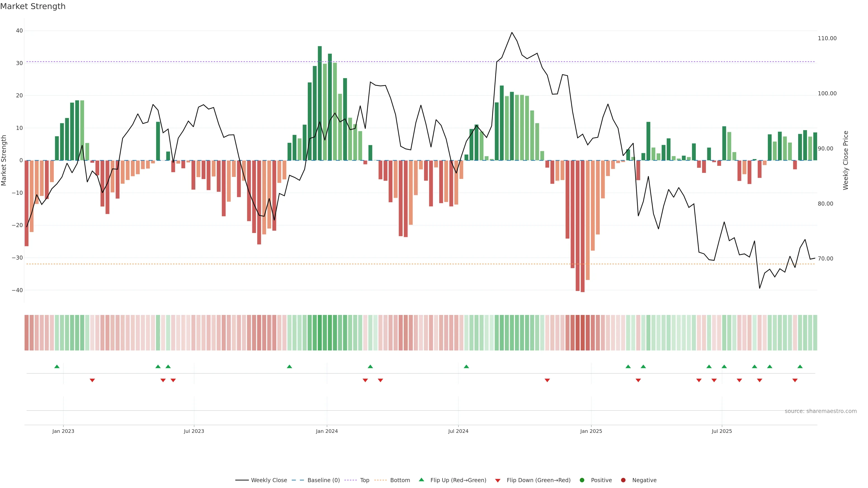
Task: Click the Jan 2024 x-axis label
Action: pyautogui.click(x=326, y=431)
